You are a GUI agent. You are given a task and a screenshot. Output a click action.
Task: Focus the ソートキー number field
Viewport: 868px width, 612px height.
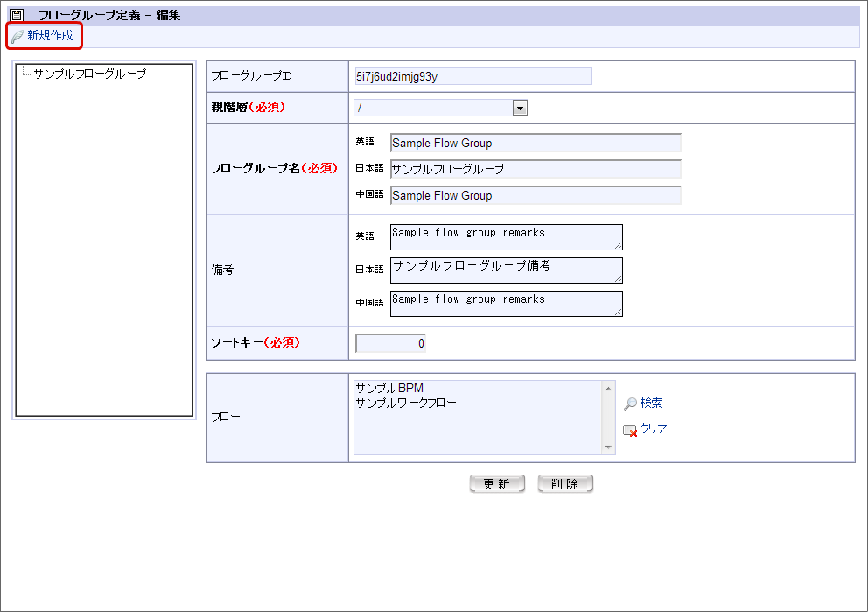coord(391,343)
